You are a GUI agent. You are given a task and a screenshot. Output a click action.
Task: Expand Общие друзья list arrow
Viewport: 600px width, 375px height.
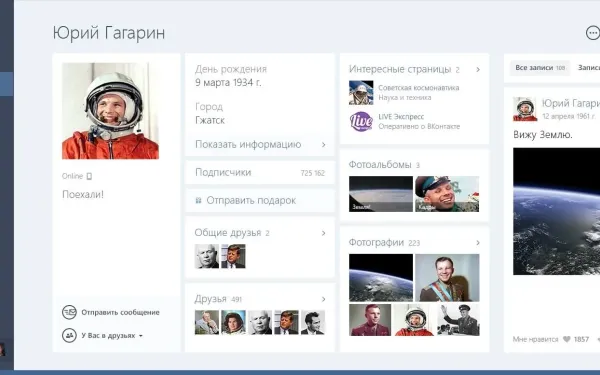pos(324,233)
